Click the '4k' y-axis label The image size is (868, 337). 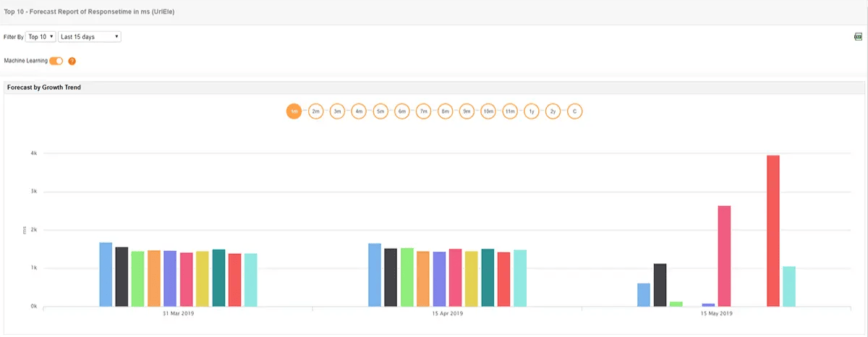pos(34,153)
